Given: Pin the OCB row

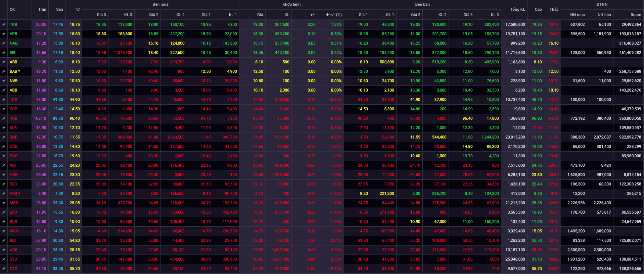Looking at the screenshot, I should coord(4,147).
